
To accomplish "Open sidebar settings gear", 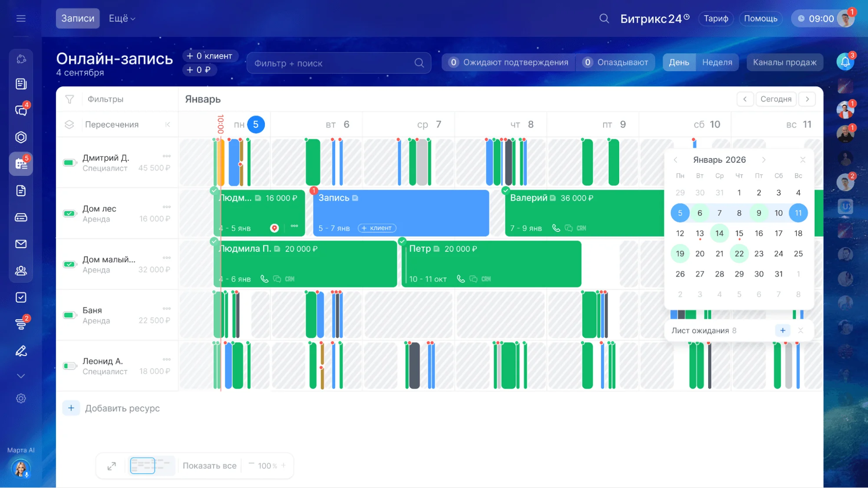I will point(21,399).
